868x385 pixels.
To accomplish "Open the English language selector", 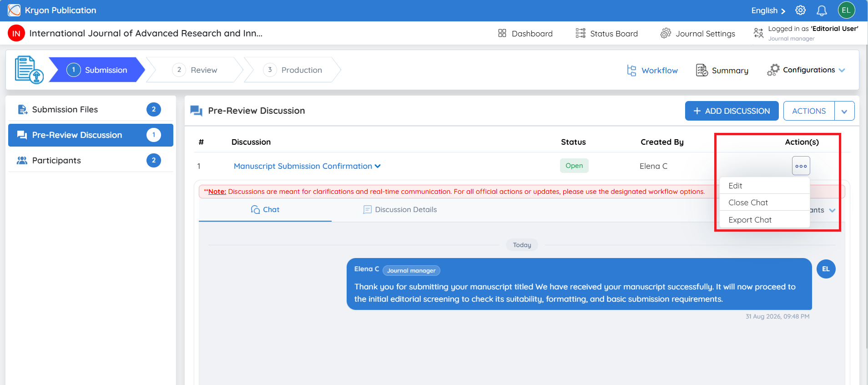I will (x=768, y=10).
